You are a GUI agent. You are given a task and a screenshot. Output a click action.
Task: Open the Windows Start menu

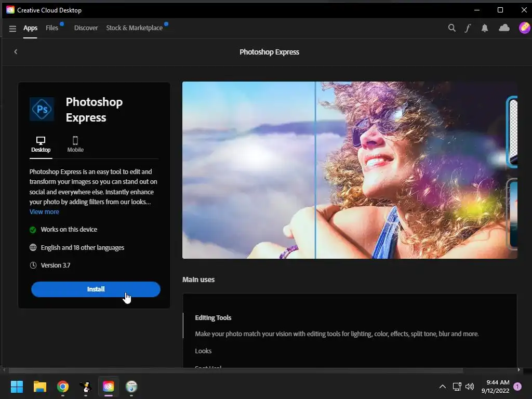tap(17, 387)
